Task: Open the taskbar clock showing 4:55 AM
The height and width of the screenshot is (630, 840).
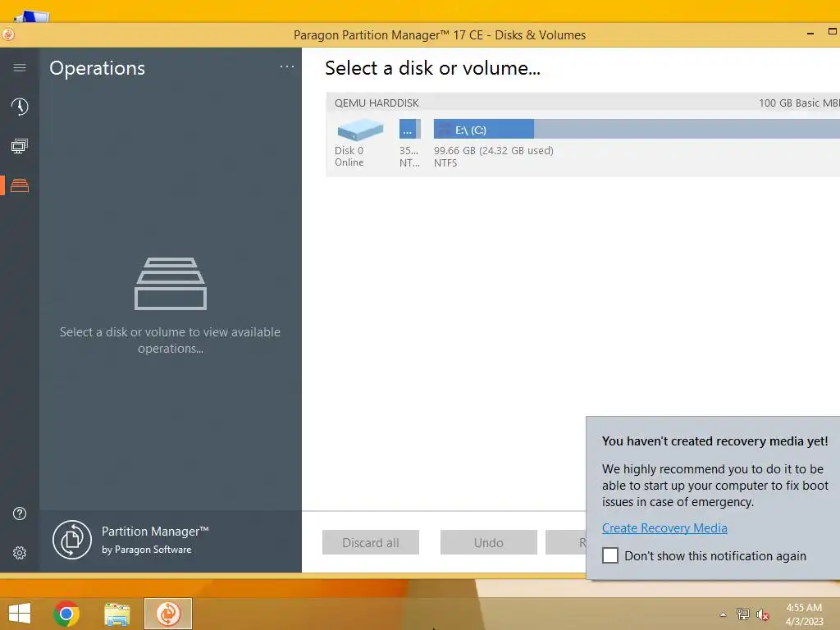Action: tap(804, 614)
